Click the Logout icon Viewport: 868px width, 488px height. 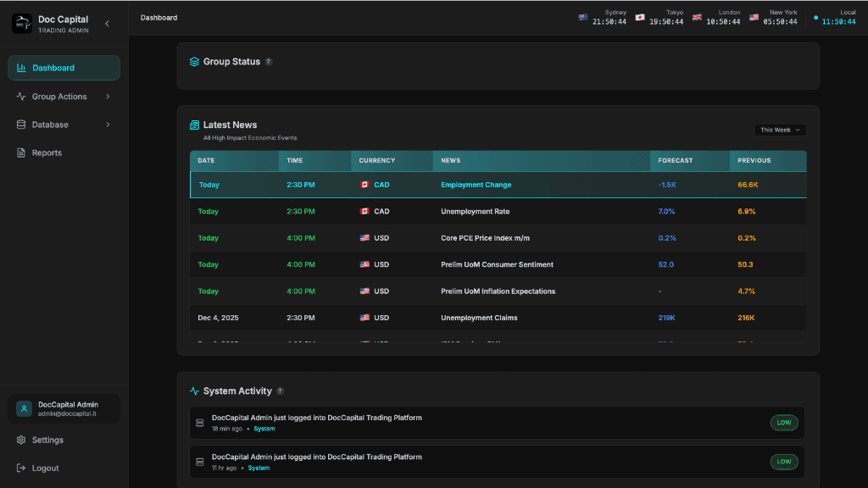pos(19,468)
